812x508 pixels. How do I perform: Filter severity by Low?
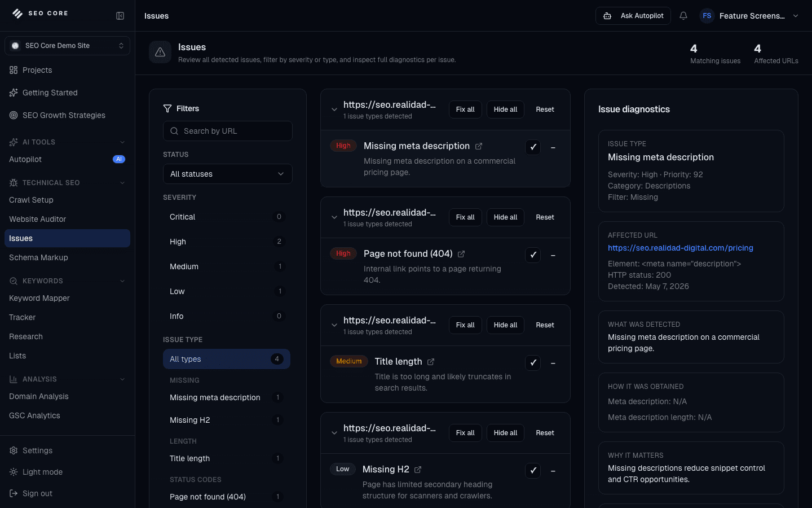227,291
